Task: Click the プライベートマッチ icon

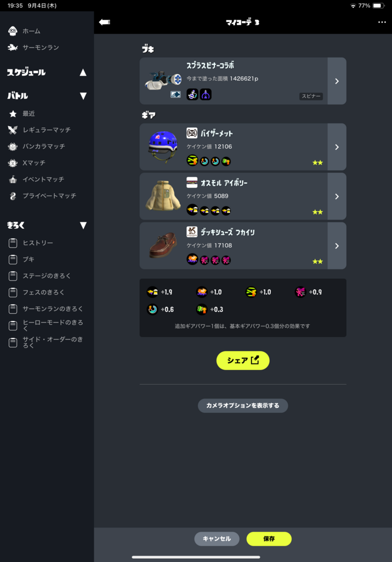Action: point(13,196)
